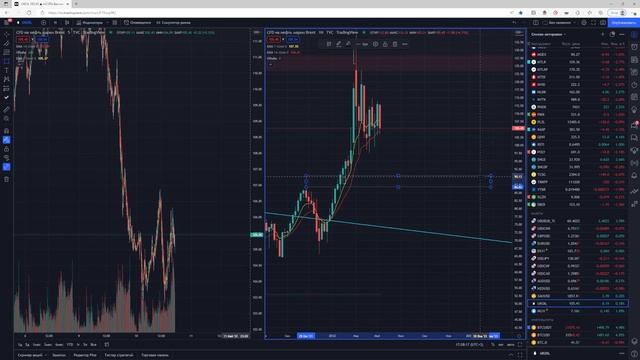This screenshot has width=640, height=360.
Task: Open watchlist more options menu
Action: point(622,34)
